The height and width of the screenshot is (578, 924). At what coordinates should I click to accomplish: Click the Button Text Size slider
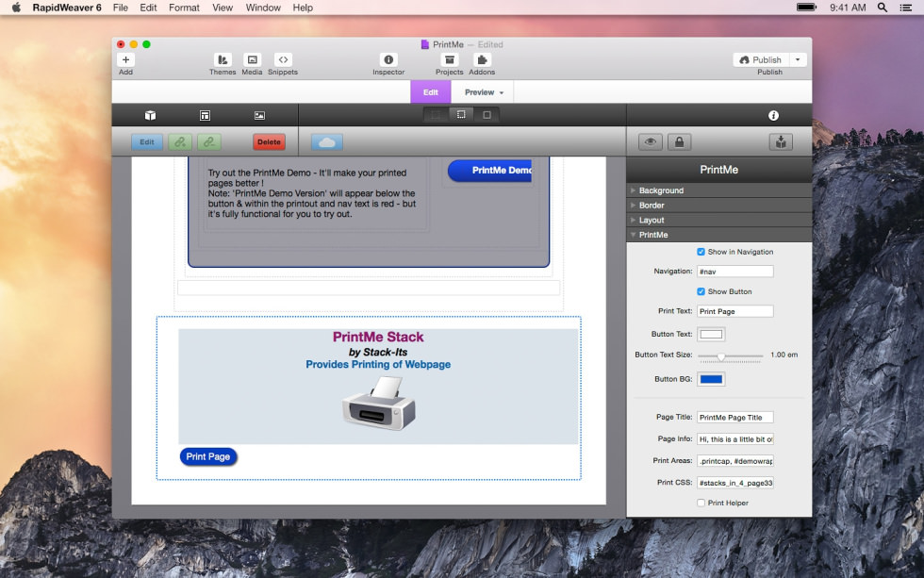[731, 355]
